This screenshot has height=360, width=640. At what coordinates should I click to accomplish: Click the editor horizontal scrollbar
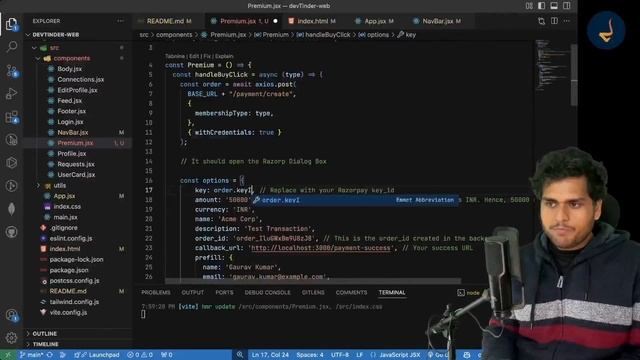[313, 281]
